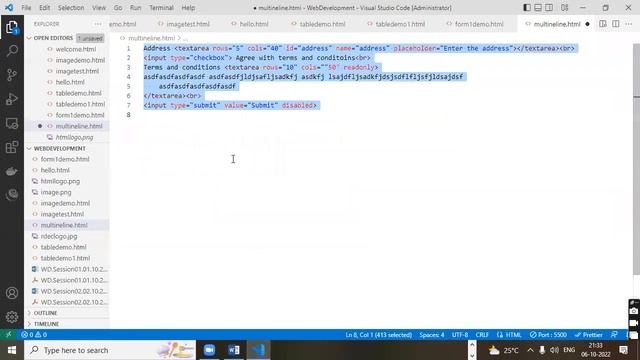Click Prettier formatter status item
This screenshot has width=640, height=360.
click(588, 335)
